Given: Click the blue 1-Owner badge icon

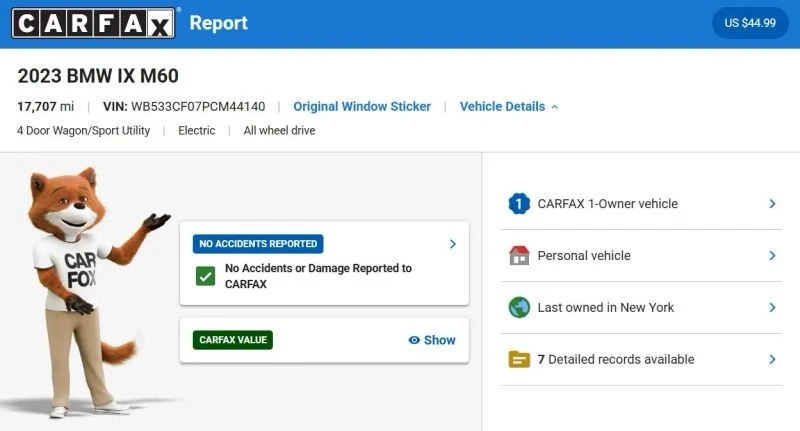Looking at the screenshot, I should pos(519,204).
